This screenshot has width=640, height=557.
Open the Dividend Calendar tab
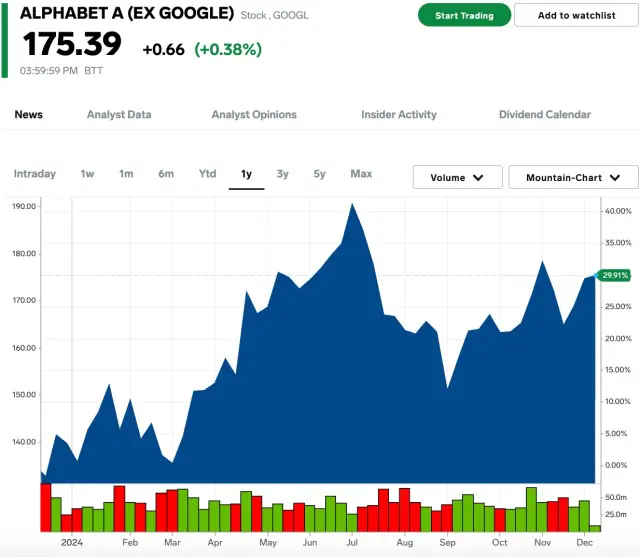[545, 115]
